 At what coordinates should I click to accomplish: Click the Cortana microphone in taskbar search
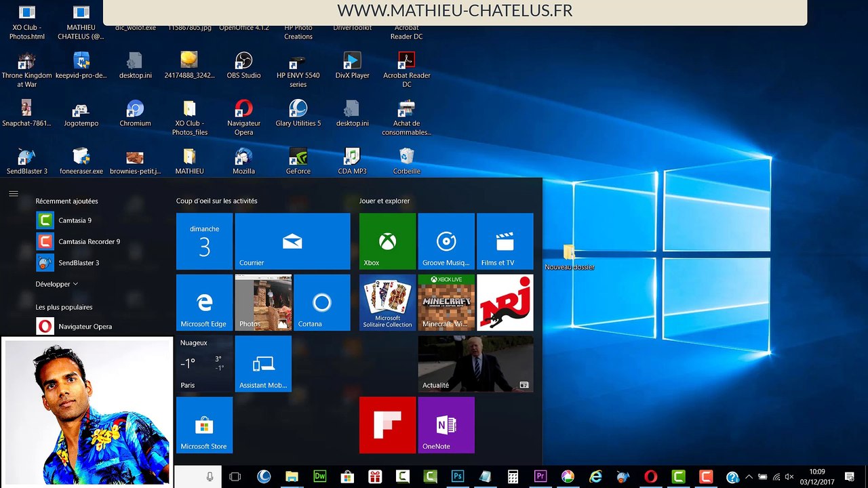coord(210,477)
